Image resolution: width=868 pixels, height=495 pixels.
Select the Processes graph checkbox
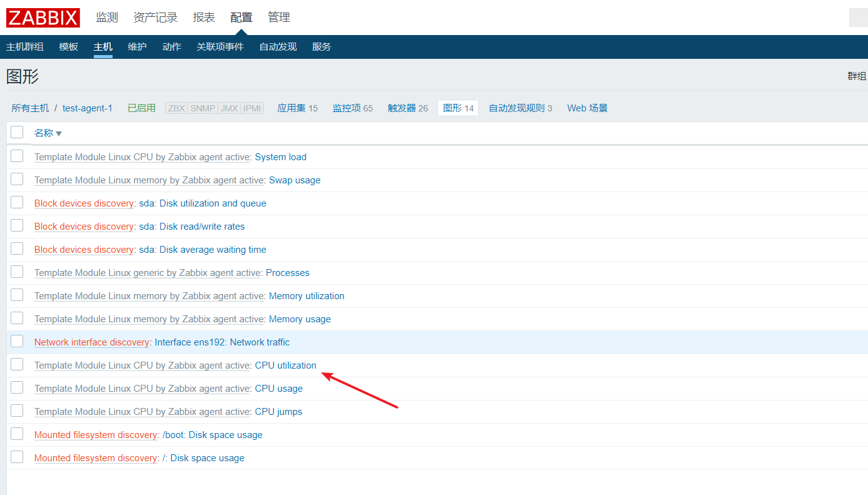coord(17,272)
